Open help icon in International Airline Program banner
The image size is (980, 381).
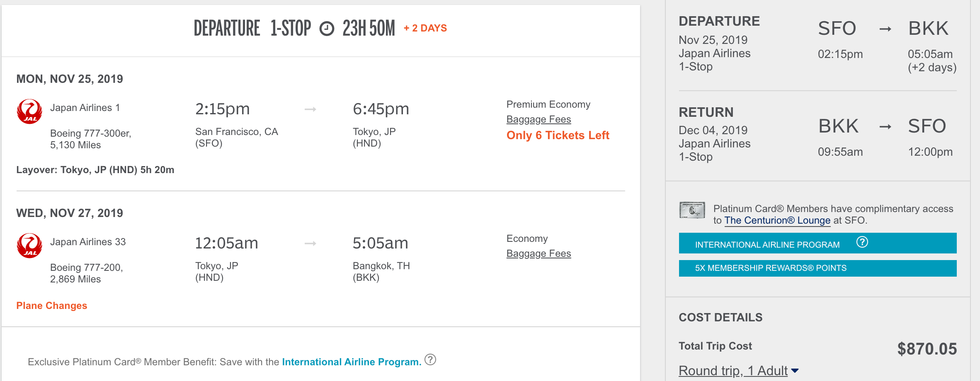click(862, 242)
